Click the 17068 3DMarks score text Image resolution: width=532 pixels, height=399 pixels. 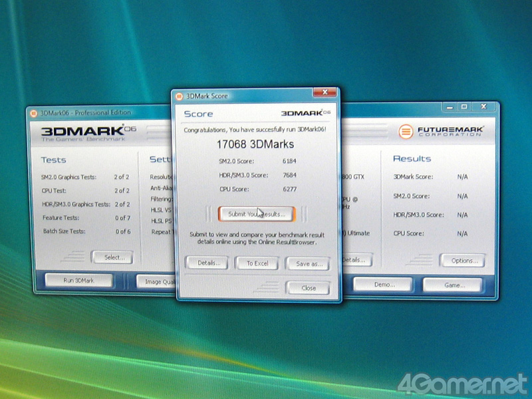click(x=255, y=144)
